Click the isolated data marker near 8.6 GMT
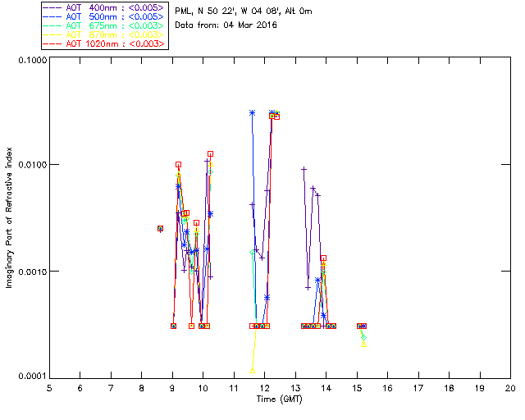The image size is (525, 420). 161,228
